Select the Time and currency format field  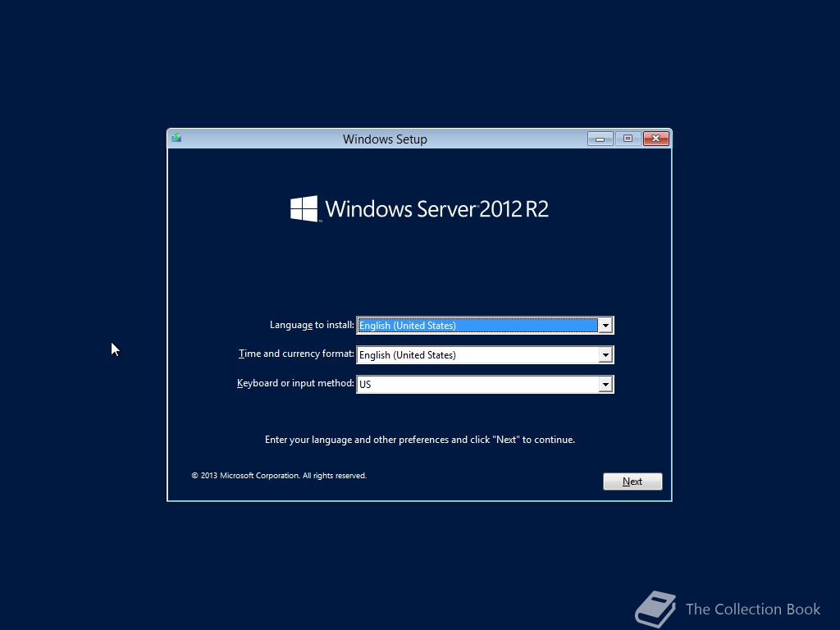click(x=485, y=354)
